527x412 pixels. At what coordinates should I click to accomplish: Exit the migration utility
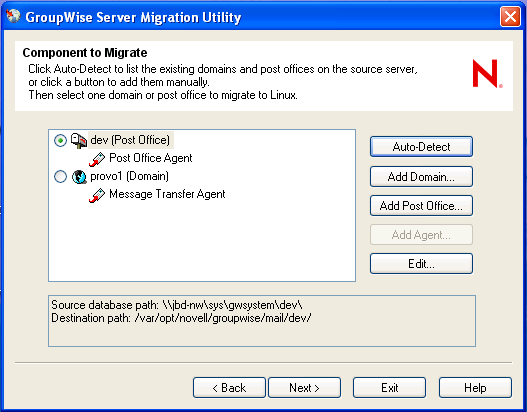pos(389,387)
